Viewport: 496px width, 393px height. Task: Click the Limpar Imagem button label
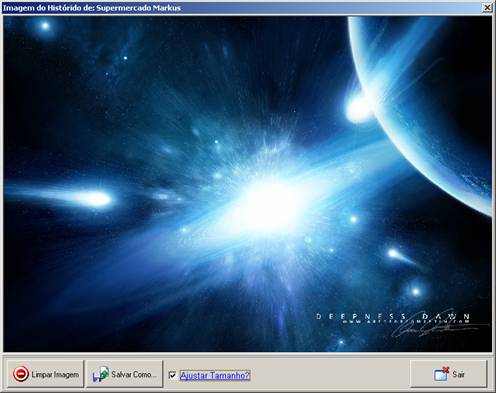click(55, 374)
